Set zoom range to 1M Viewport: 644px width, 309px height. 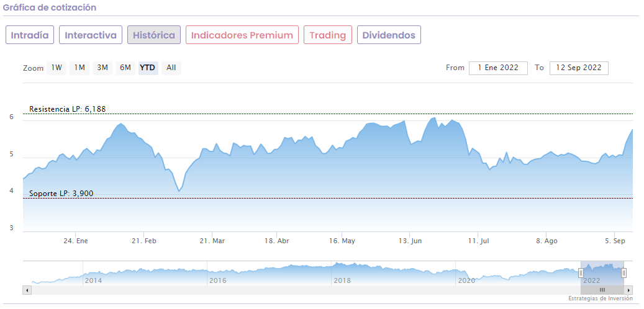tap(79, 68)
